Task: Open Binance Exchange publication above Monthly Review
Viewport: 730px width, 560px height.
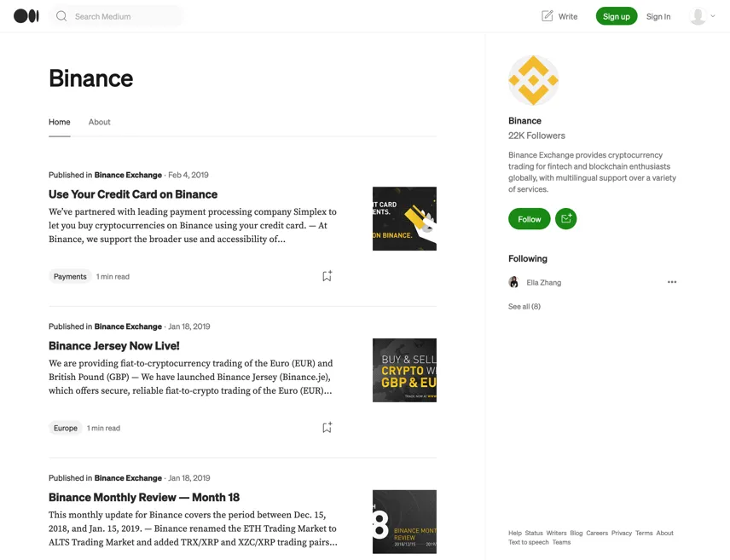Action: click(x=128, y=478)
